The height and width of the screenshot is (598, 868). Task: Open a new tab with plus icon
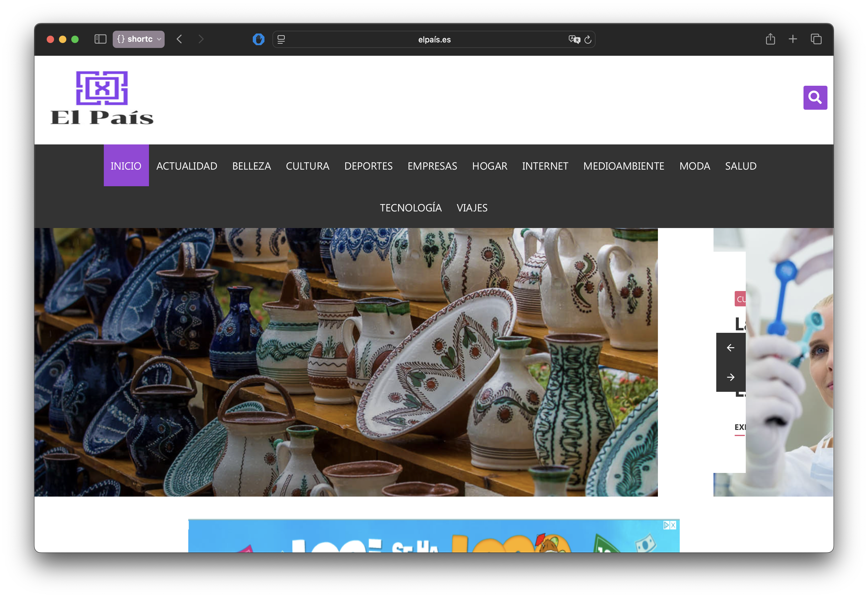pyautogui.click(x=792, y=39)
